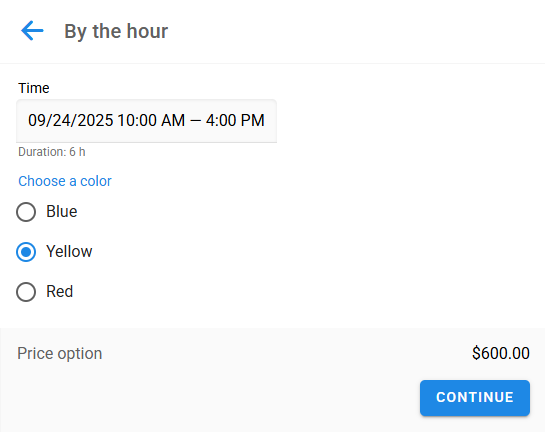The image size is (545, 432).
Task: Click the 'Choose a color' heading
Action: pos(65,181)
